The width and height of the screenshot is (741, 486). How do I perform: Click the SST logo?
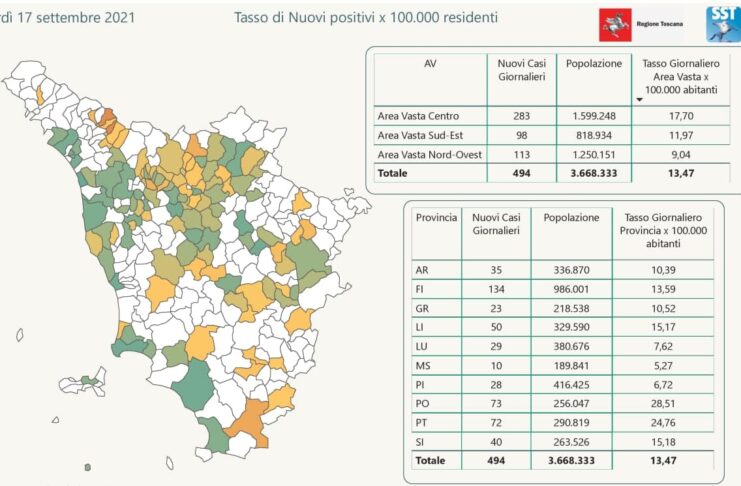pos(724,24)
